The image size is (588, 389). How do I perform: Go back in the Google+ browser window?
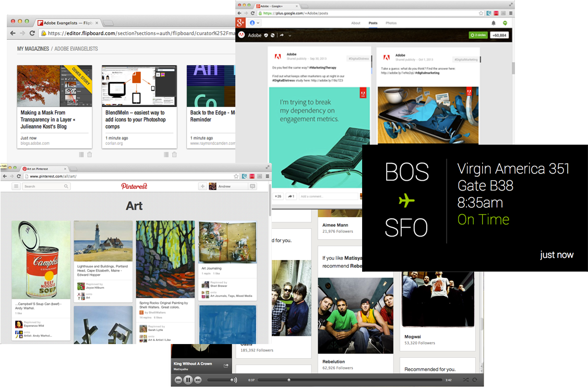tap(239, 13)
